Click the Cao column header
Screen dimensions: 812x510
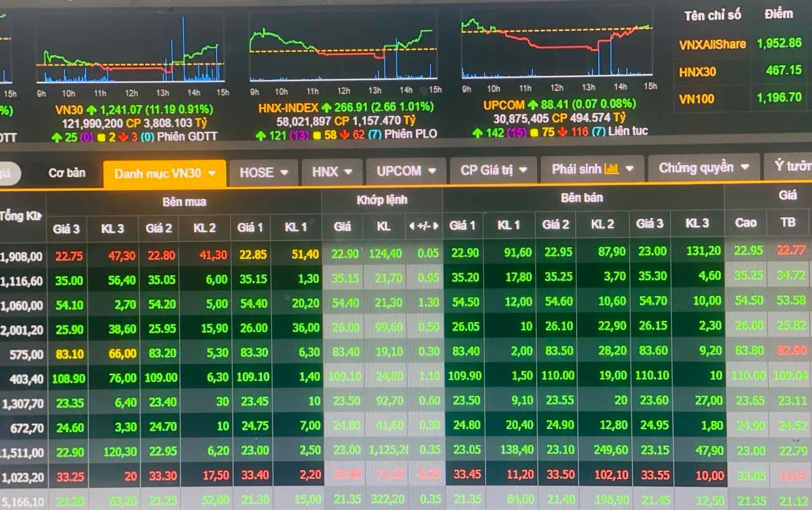point(746,223)
